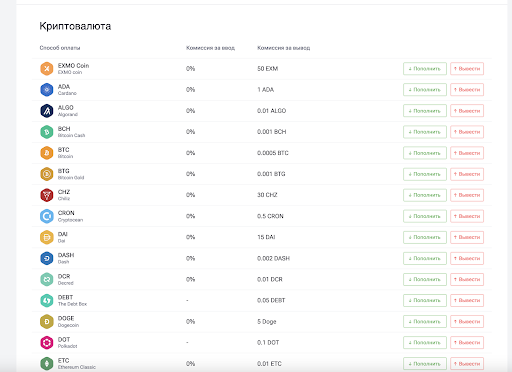
Task: Click Вывести button in the DAI row
Action: [x=467, y=237]
